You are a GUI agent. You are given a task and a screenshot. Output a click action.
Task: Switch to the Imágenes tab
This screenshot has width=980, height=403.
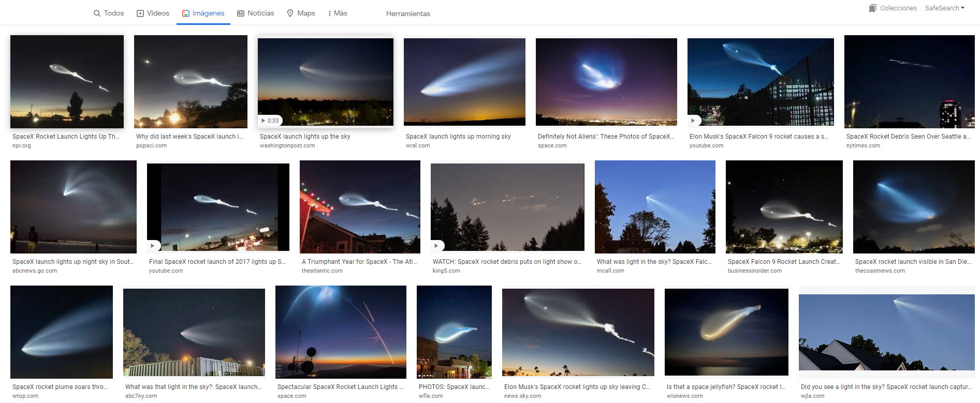tap(203, 13)
